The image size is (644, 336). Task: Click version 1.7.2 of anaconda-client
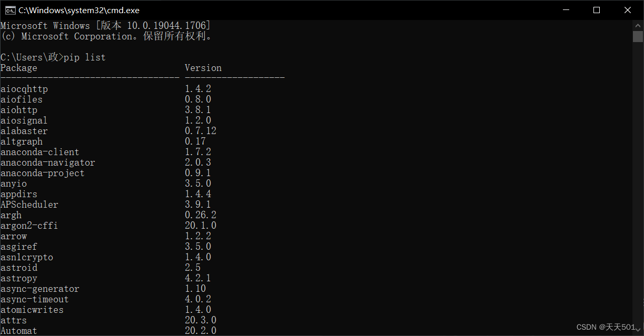[x=198, y=152]
